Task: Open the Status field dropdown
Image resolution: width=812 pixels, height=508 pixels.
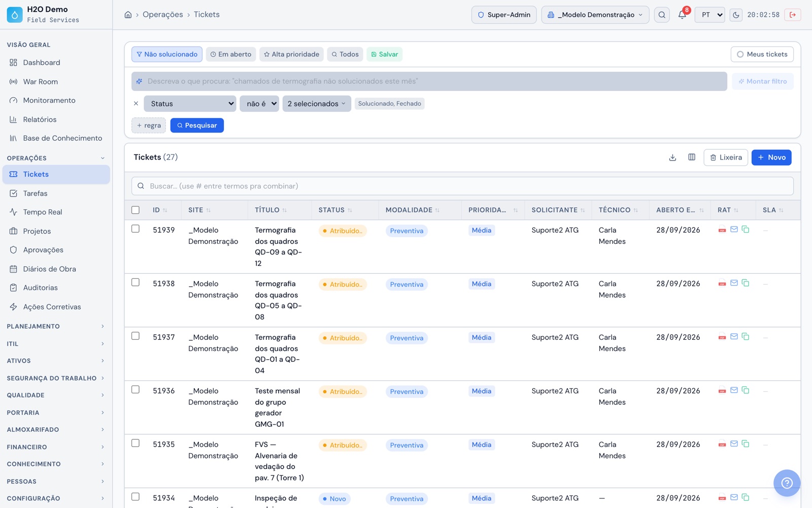Action: click(190, 104)
